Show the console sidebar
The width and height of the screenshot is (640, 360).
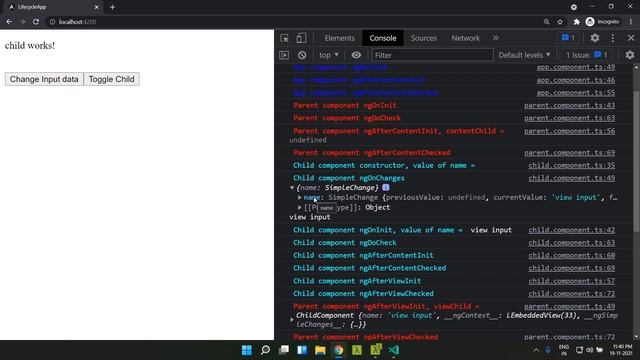click(284, 55)
